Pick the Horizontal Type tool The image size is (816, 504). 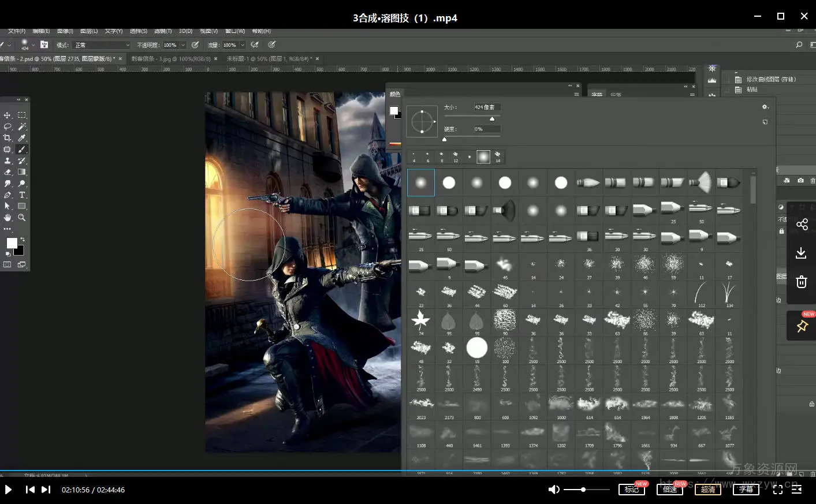click(x=22, y=195)
